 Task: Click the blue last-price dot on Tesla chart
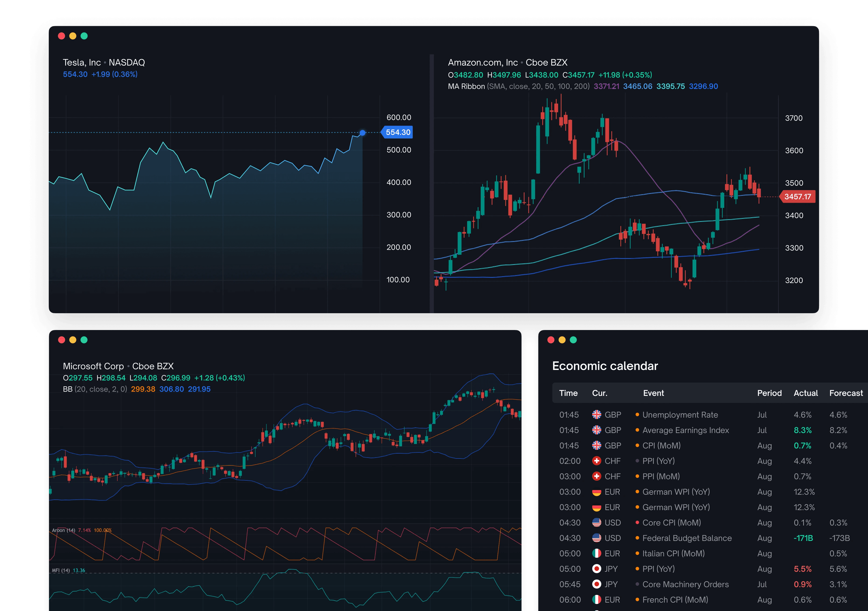click(363, 133)
